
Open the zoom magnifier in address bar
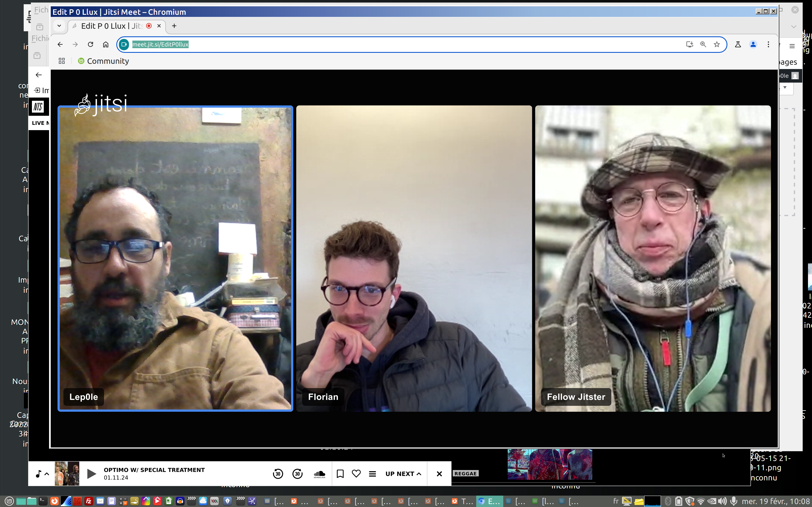[x=703, y=44]
